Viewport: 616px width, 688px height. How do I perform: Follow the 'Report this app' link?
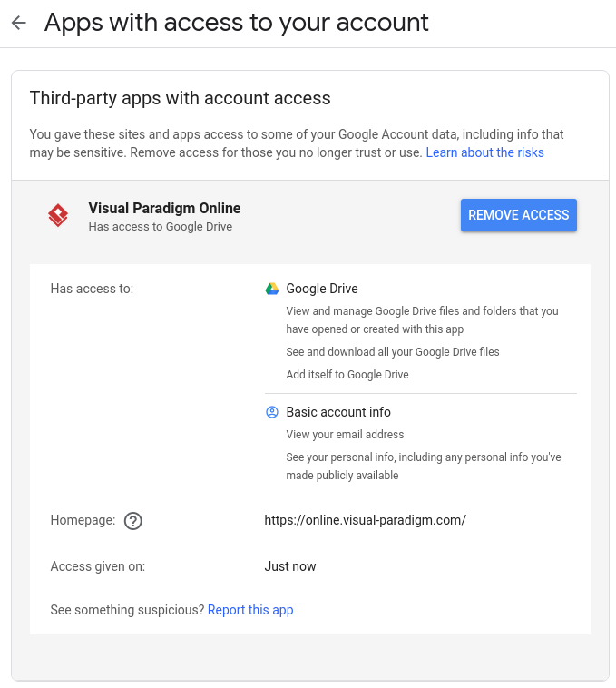coord(250,610)
